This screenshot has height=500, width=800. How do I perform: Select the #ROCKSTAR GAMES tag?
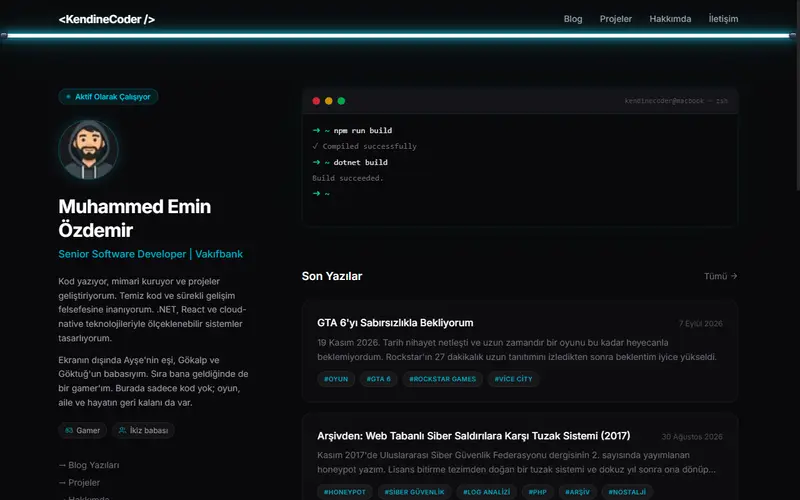click(x=442, y=379)
